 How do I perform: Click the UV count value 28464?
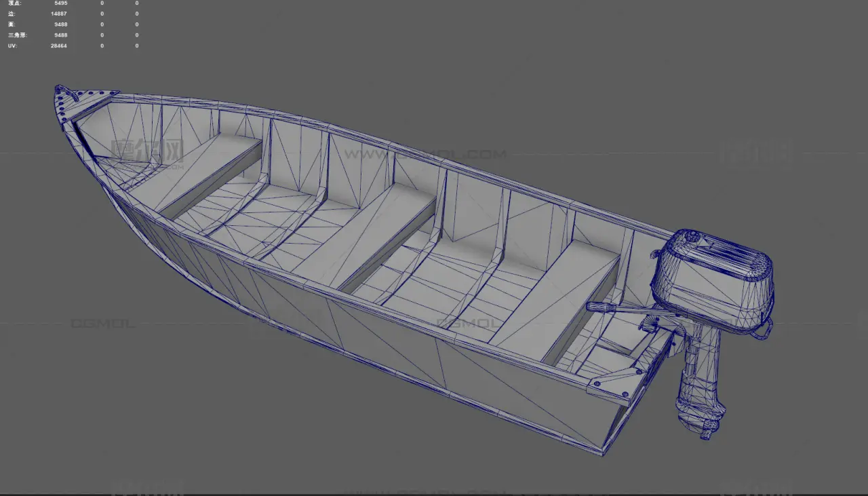click(59, 46)
